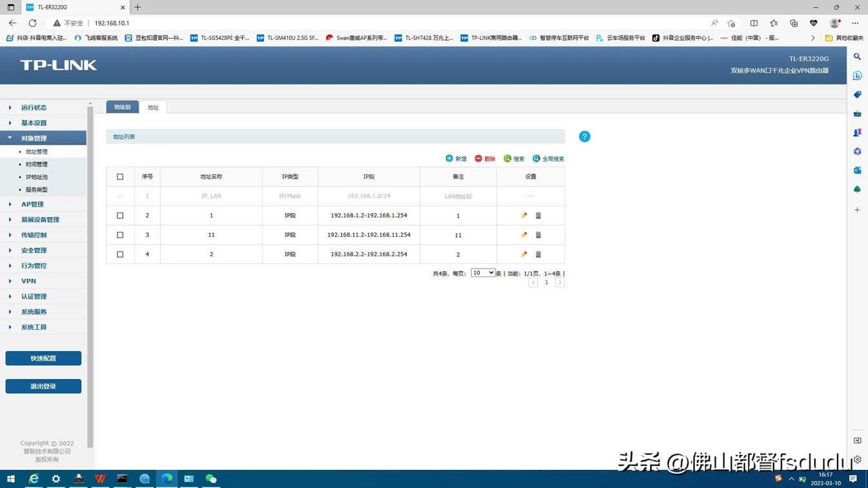Edit the 192.168.1.2-192.168.1.254 entry with pencil icon
Screen dimensions: 868x488
click(524, 216)
